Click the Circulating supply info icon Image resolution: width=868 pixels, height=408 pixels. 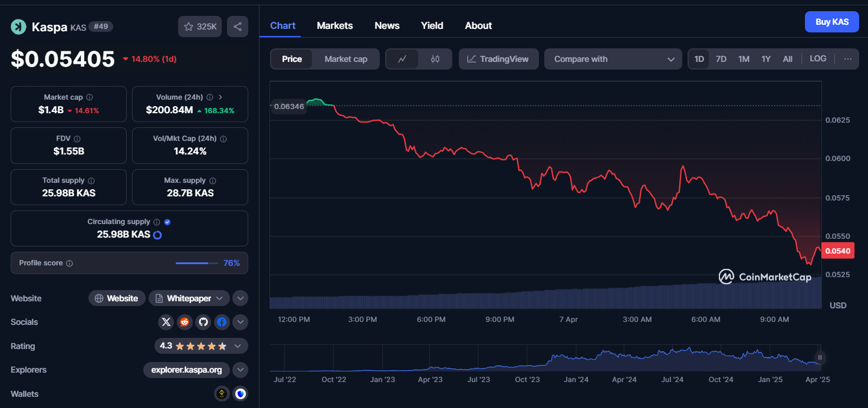click(x=156, y=222)
